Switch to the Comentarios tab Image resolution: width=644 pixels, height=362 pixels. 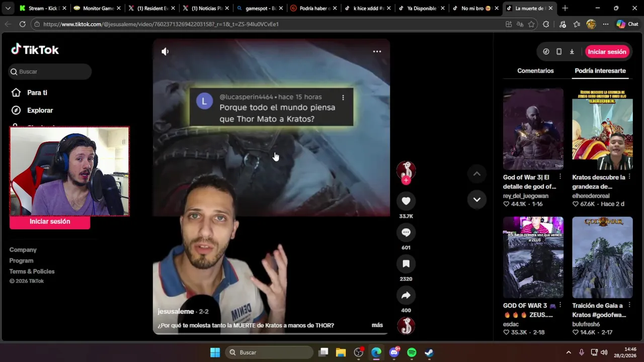tap(535, 71)
